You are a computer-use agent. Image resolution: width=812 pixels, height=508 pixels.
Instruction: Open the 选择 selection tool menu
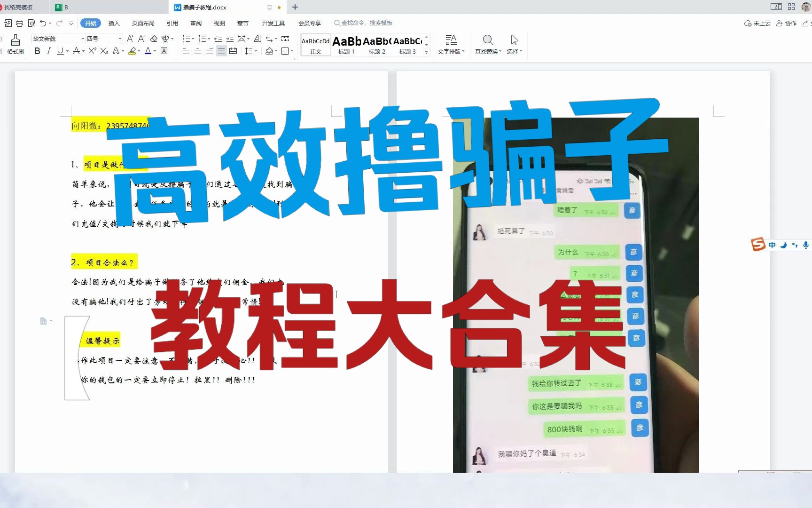(x=515, y=44)
